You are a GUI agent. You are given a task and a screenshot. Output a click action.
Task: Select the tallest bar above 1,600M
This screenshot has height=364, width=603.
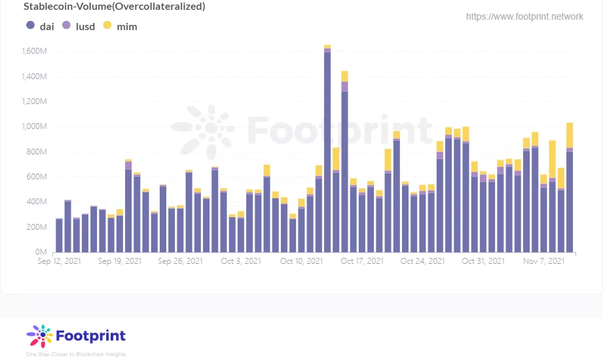coord(327,149)
